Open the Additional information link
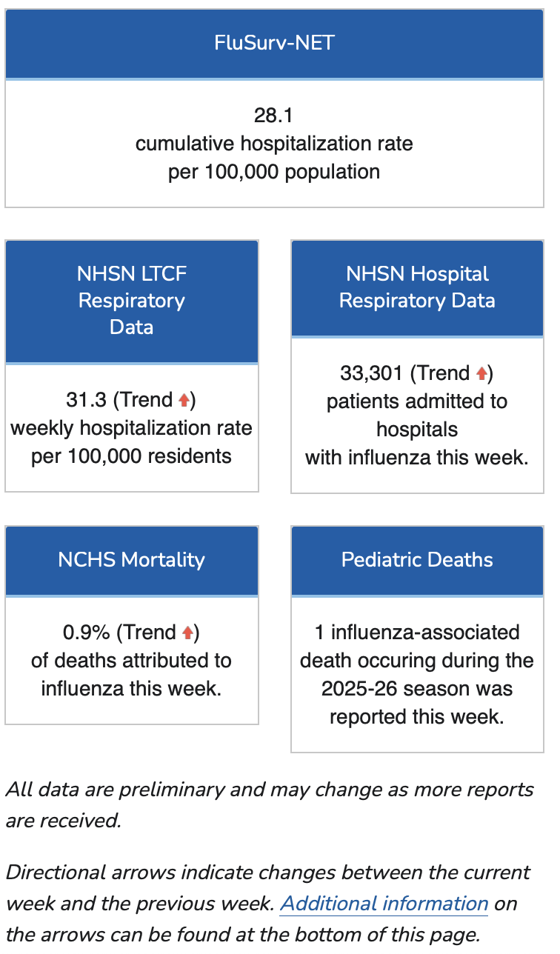Image resolution: width=560 pixels, height=954 pixels. [384, 904]
